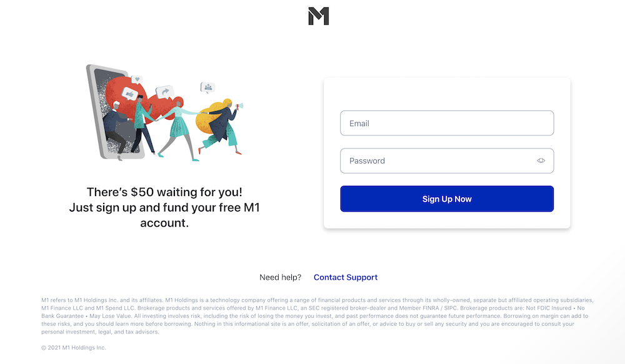
Task: Click the share arrow speech bubble
Action: (164, 92)
